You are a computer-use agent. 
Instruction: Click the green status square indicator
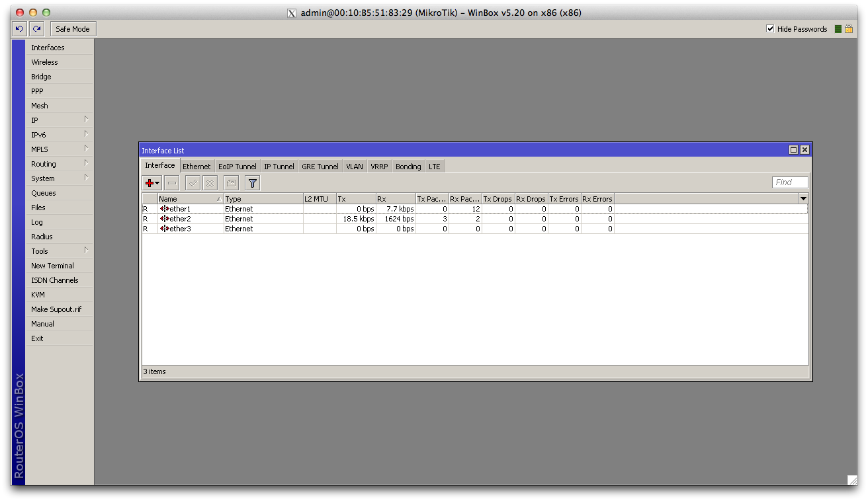tap(838, 29)
